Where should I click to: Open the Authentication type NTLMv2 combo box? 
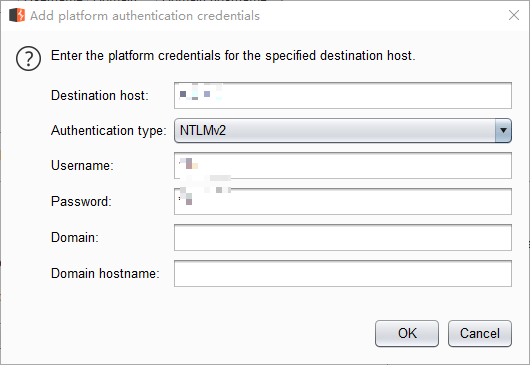coord(343,130)
